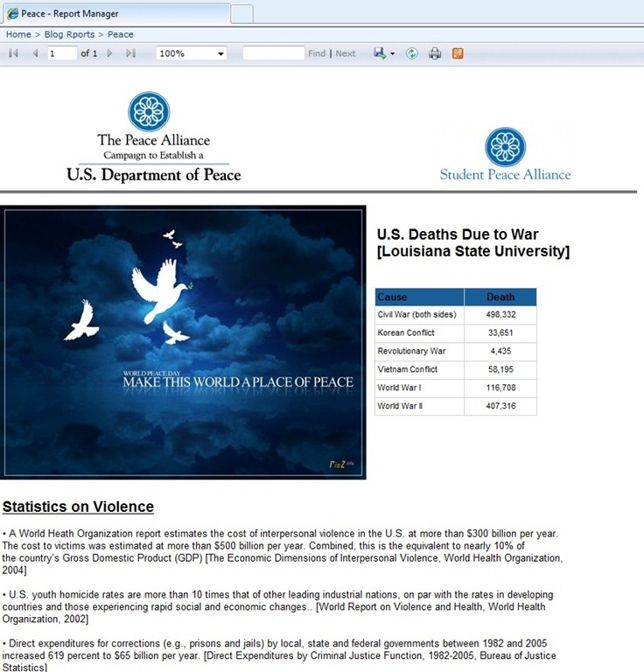Click the Cause column header

click(x=419, y=297)
